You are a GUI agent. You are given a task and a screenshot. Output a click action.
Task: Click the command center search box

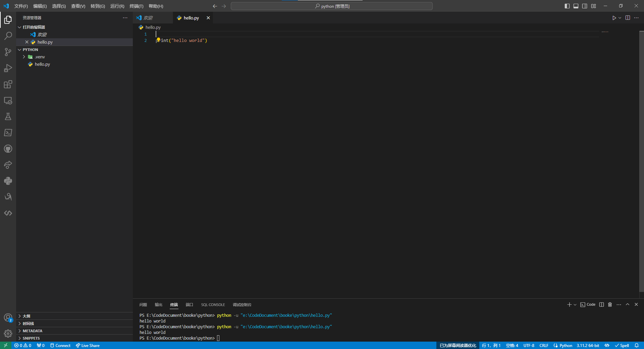tap(332, 6)
